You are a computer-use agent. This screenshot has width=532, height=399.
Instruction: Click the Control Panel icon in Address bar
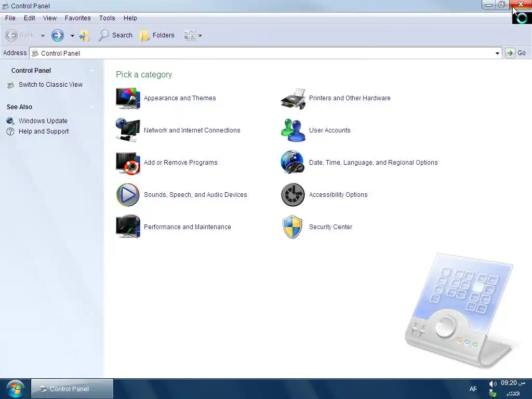[35, 54]
